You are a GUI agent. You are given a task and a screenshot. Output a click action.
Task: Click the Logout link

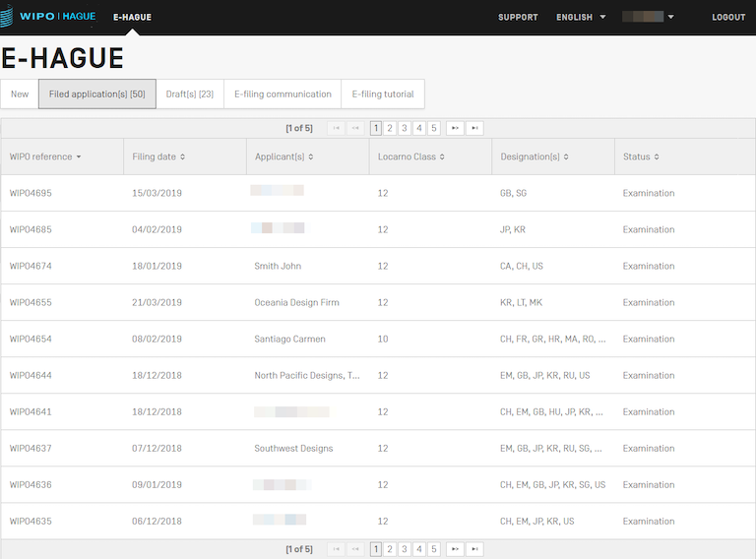click(728, 17)
